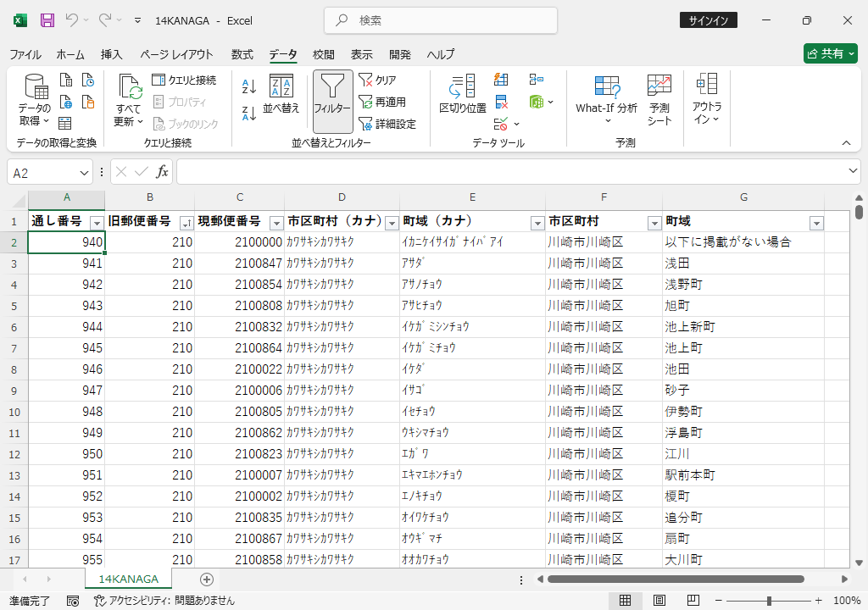The width and height of the screenshot is (868, 610).
Task: Click the accessibility status (アクセシビリティ) indicator
Action: [164, 601]
